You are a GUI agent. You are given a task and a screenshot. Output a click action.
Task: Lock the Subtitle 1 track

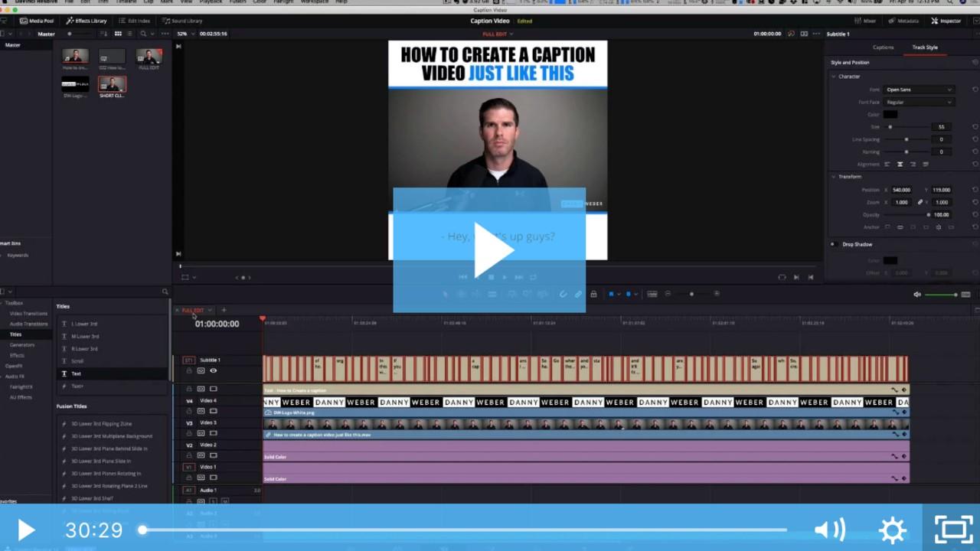pyautogui.click(x=189, y=370)
